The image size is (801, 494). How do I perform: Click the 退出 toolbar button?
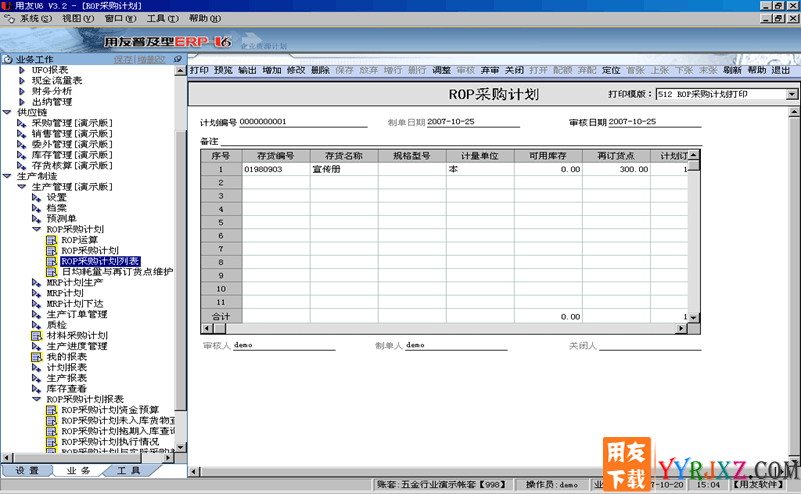[x=781, y=70]
